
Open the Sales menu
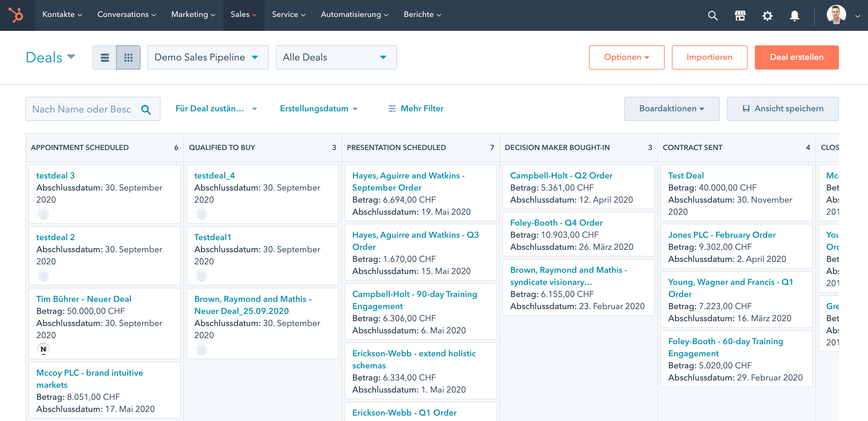[244, 15]
